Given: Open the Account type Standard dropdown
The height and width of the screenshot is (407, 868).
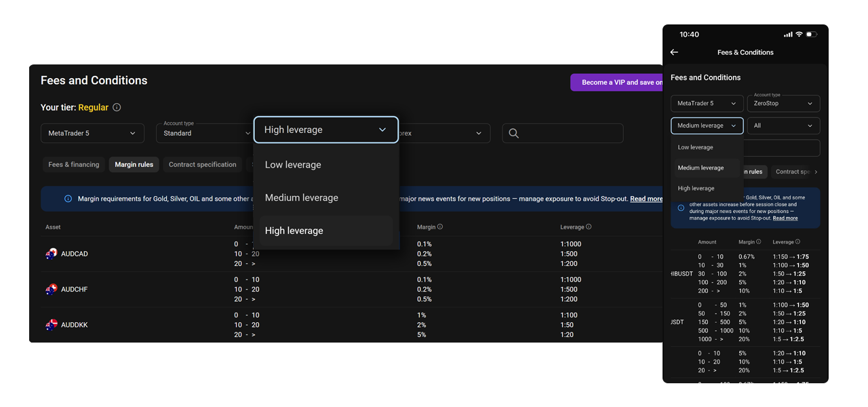Looking at the screenshot, I should pos(203,134).
